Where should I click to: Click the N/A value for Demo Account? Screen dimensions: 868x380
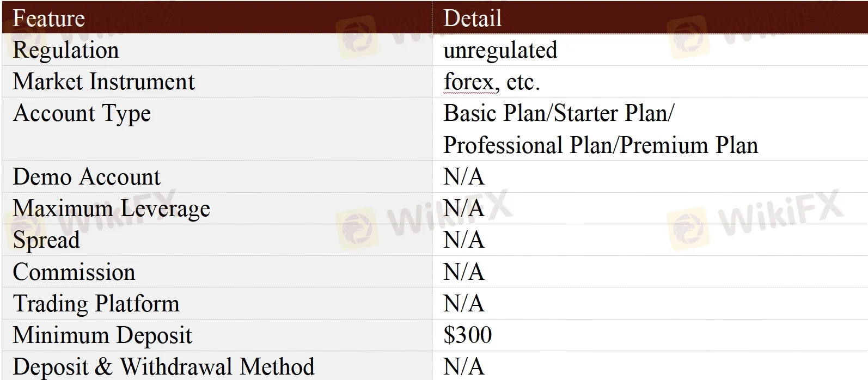click(463, 177)
